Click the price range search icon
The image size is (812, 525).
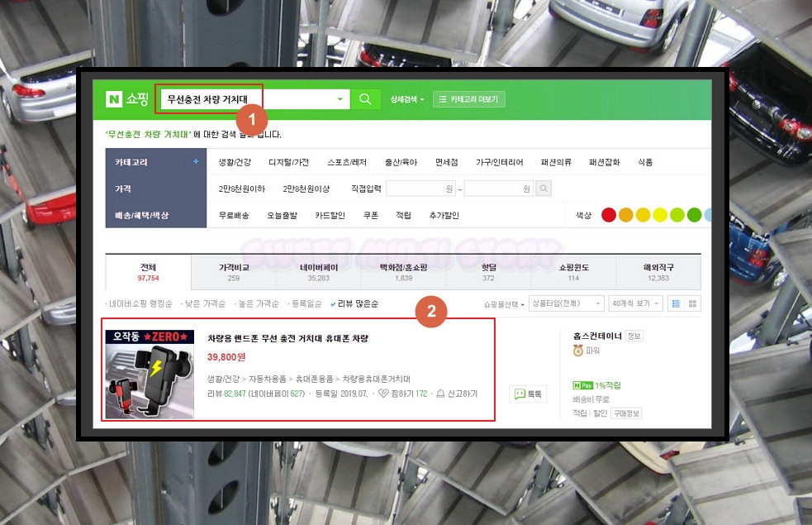click(x=544, y=189)
